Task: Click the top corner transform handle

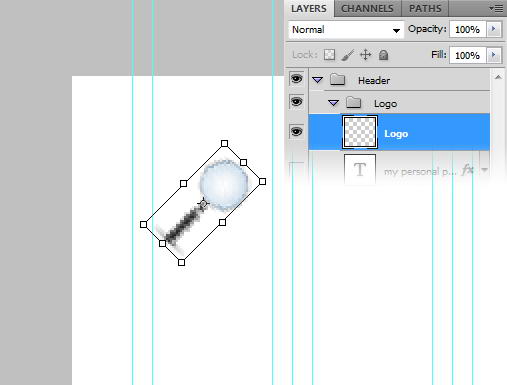Action: click(224, 143)
